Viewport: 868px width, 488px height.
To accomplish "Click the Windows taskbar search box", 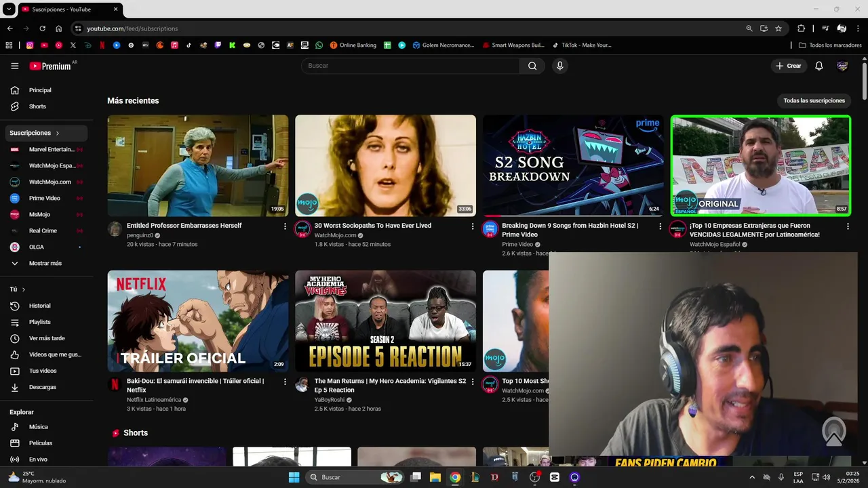I will coord(354,477).
